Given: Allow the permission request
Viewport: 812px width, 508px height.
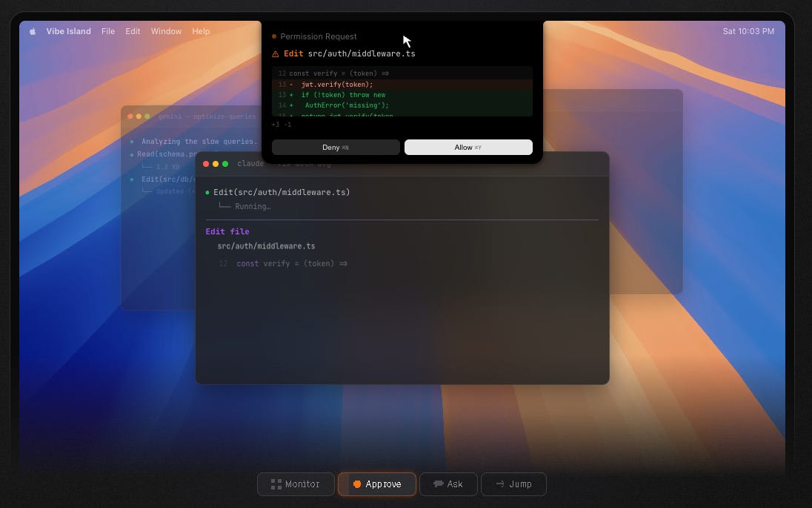Looking at the screenshot, I should (x=468, y=148).
